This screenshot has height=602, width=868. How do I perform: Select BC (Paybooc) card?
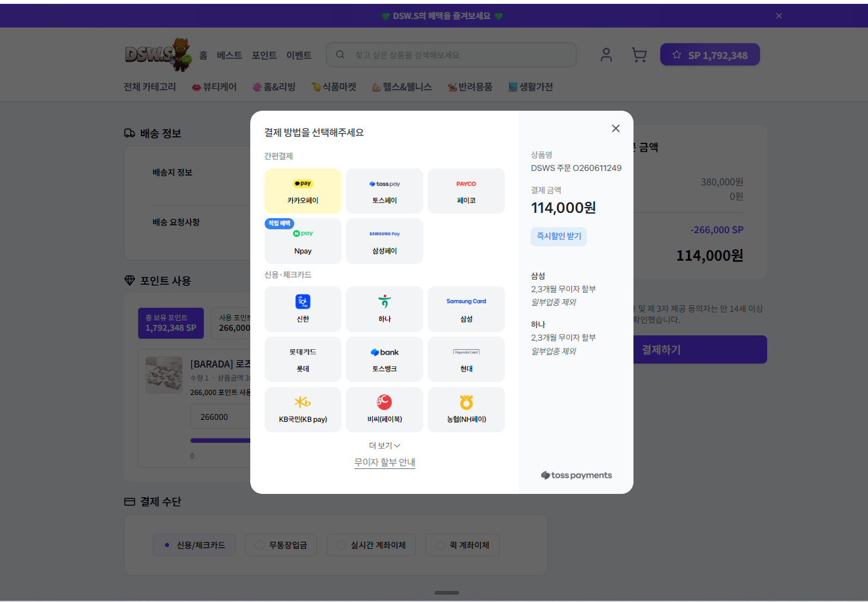click(385, 409)
